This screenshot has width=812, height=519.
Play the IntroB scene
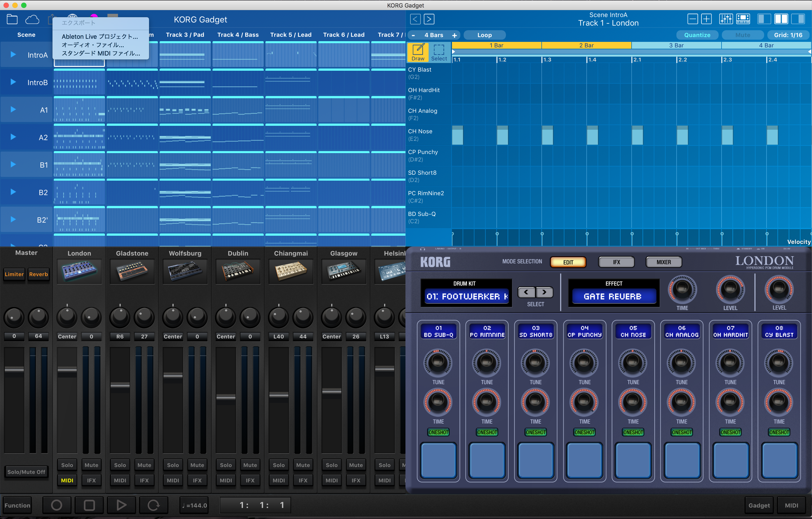[x=13, y=82]
